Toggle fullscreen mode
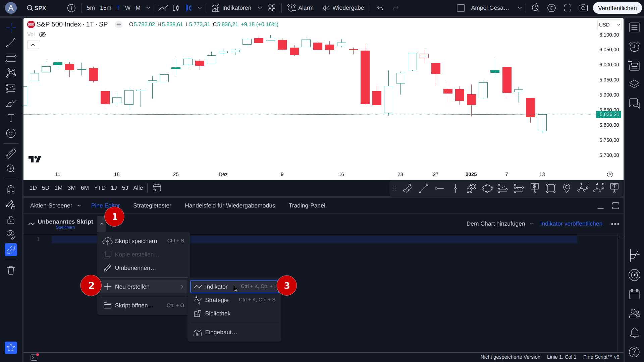The width and height of the screenshot is (644, 362). [x=568, y=8]
